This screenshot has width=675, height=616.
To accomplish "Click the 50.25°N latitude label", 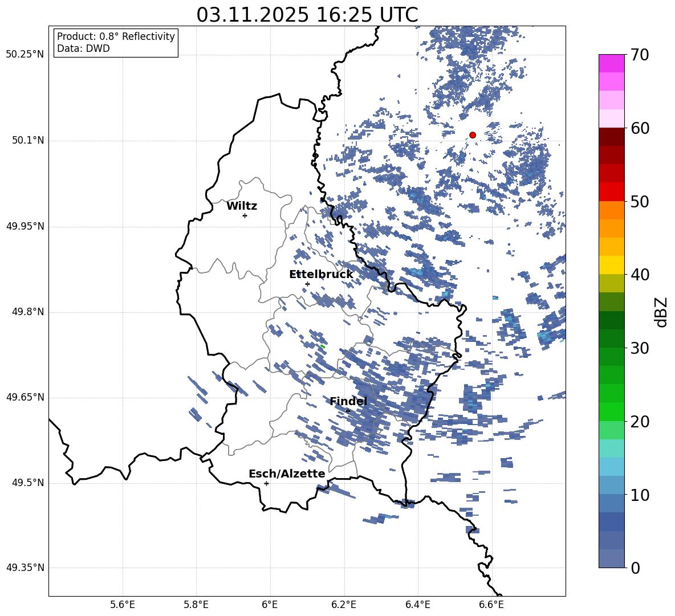I will pos(25,55).
